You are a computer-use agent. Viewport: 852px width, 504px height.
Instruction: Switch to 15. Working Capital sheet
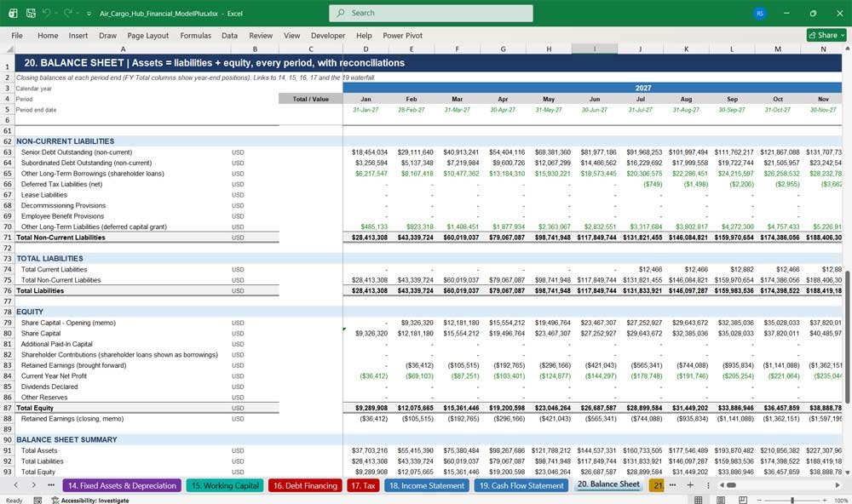[x=225, y=485]
